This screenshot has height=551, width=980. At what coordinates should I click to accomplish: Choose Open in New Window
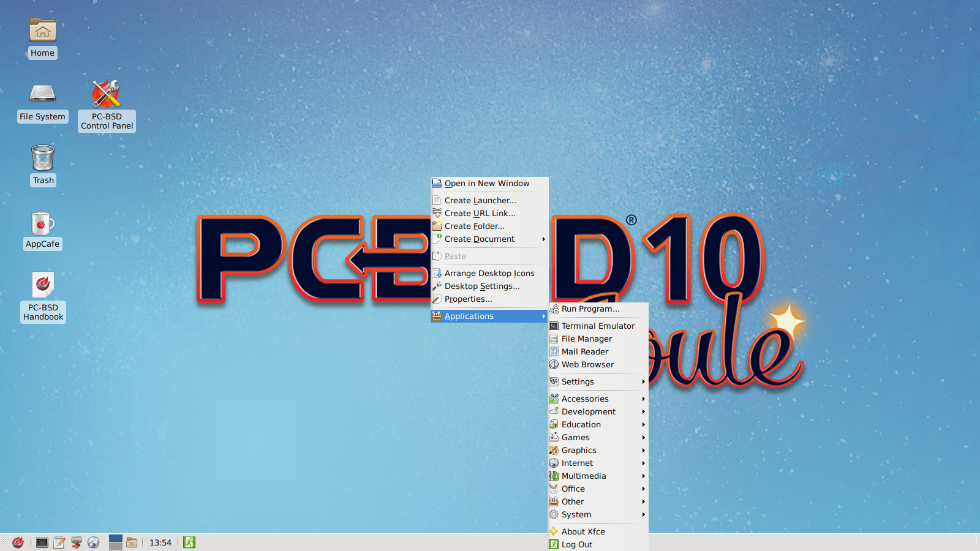coord(489,183)
